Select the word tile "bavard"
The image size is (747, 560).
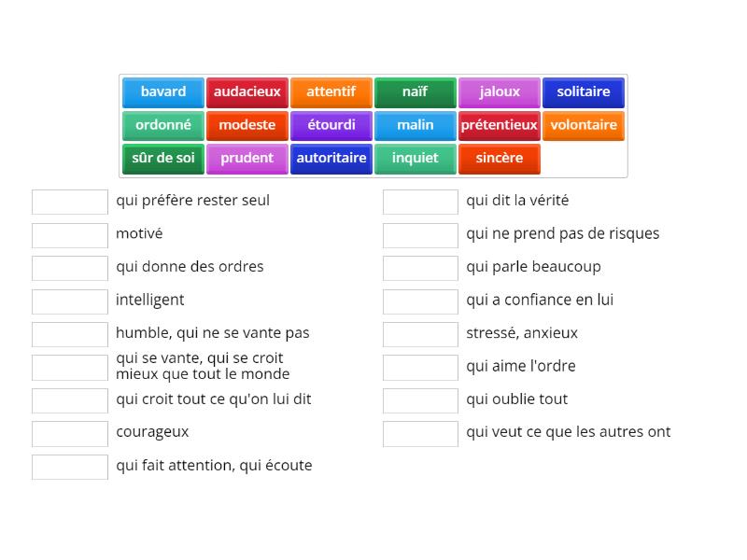pyautogui.click(x=162, y=91)
